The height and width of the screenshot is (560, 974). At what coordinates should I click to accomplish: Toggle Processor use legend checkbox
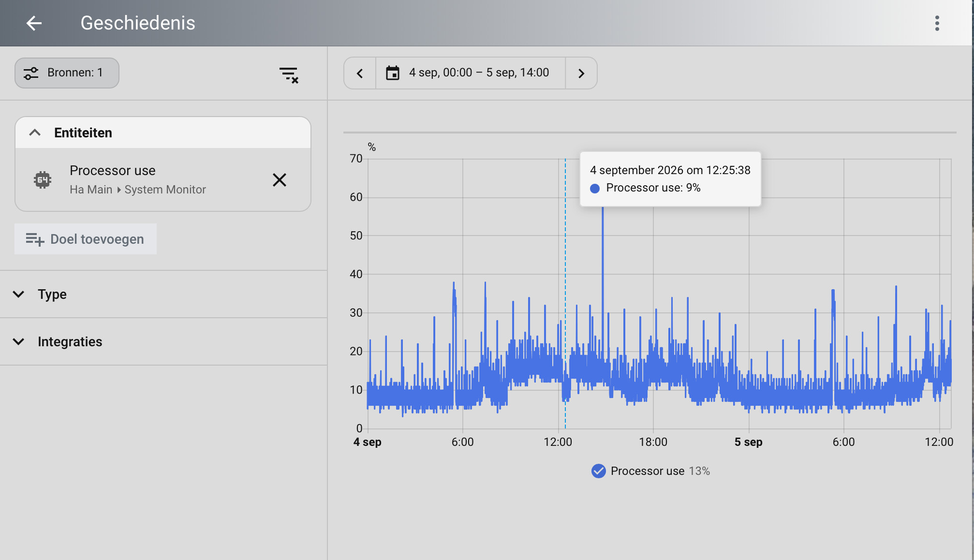(598, 471)
